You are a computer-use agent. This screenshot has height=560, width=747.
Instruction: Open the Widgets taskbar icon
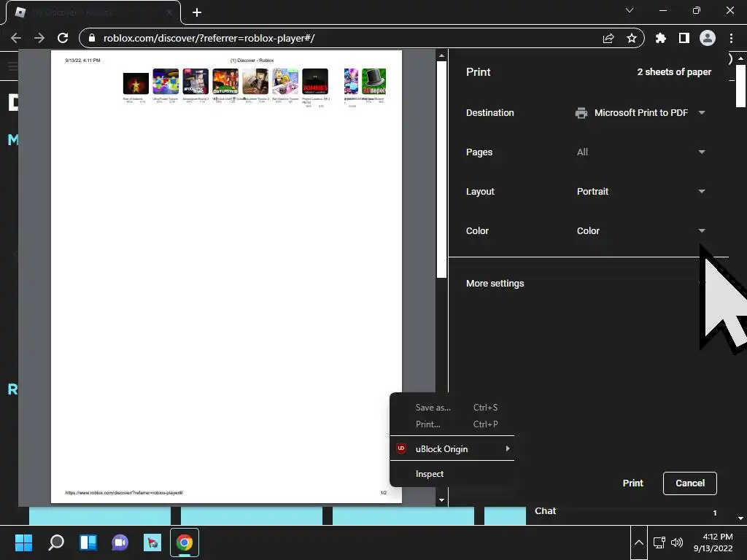(88, 542)
